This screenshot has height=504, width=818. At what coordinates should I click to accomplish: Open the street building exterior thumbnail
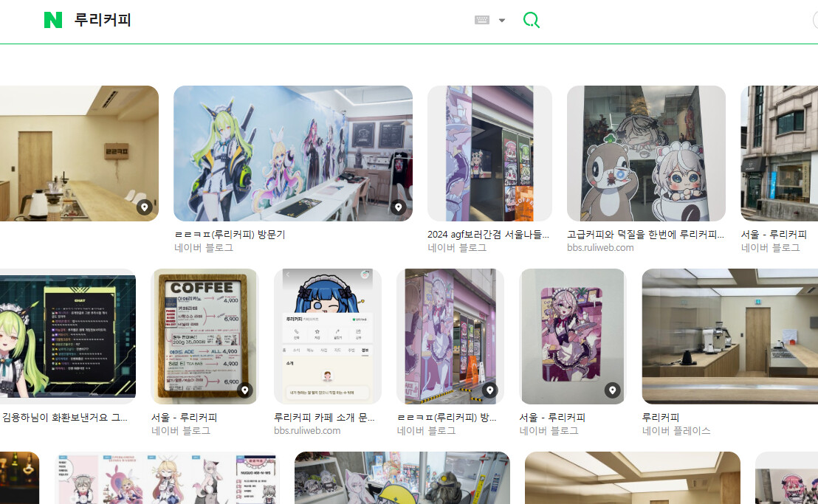tap(780, 153)
